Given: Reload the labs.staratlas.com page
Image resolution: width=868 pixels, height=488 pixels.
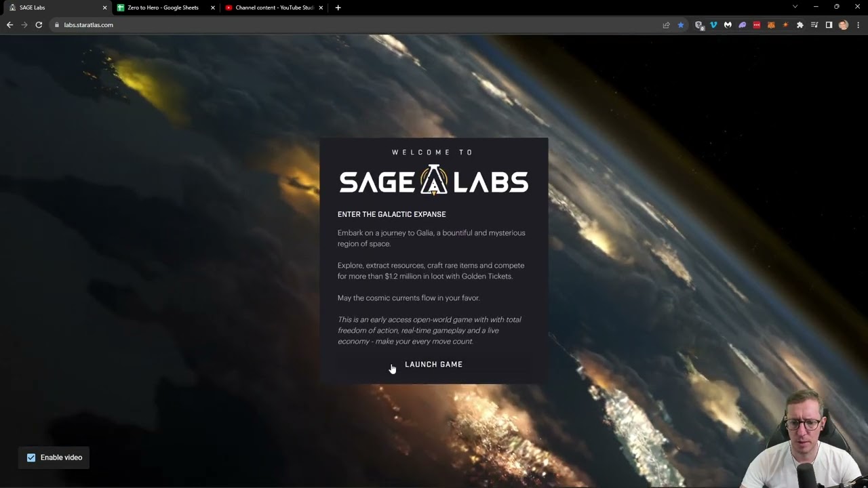Looking at the screenshot, I should click(x=39, y=25).
